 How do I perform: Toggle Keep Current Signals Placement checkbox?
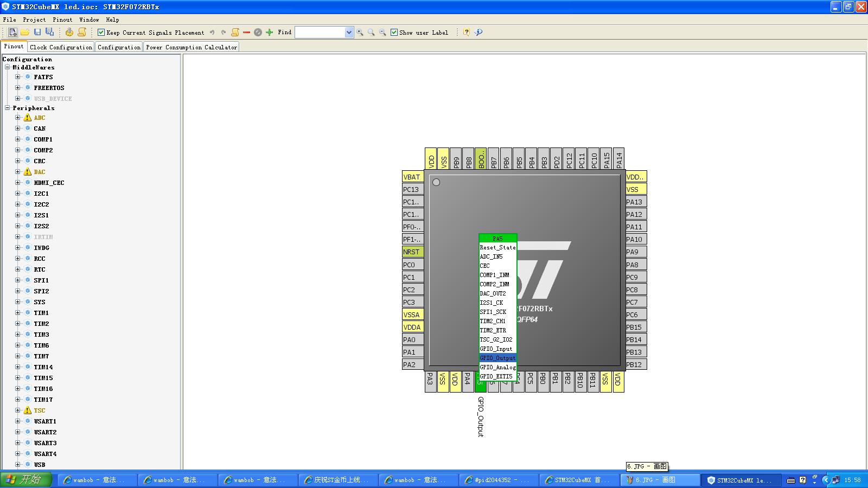pyautogui.click(x=101, y=33)
